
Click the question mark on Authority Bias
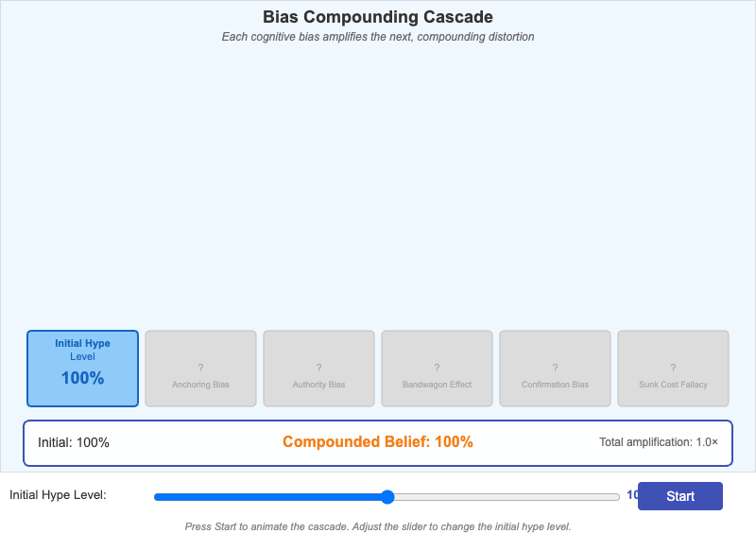pyautogui.click(x=318, y=366)
